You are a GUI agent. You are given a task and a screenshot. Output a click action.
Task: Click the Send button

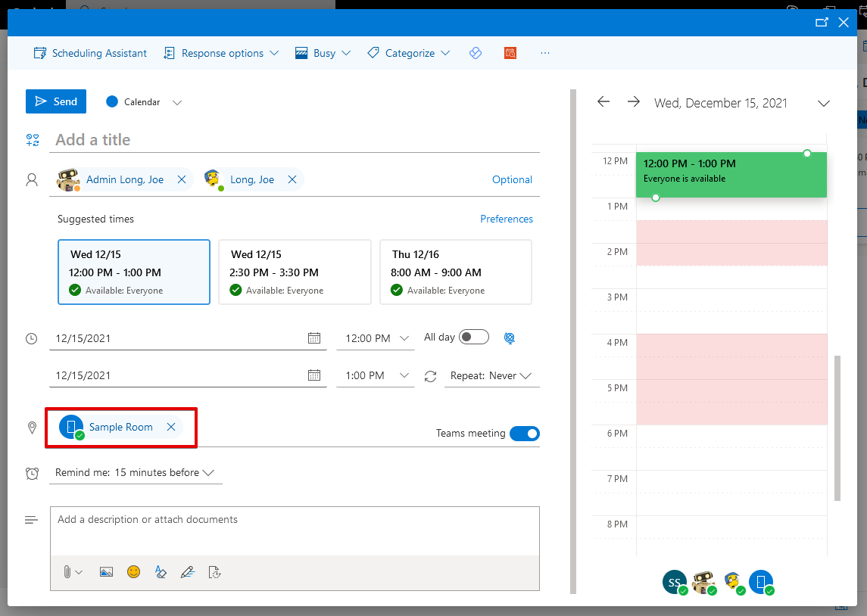[56, 101]
